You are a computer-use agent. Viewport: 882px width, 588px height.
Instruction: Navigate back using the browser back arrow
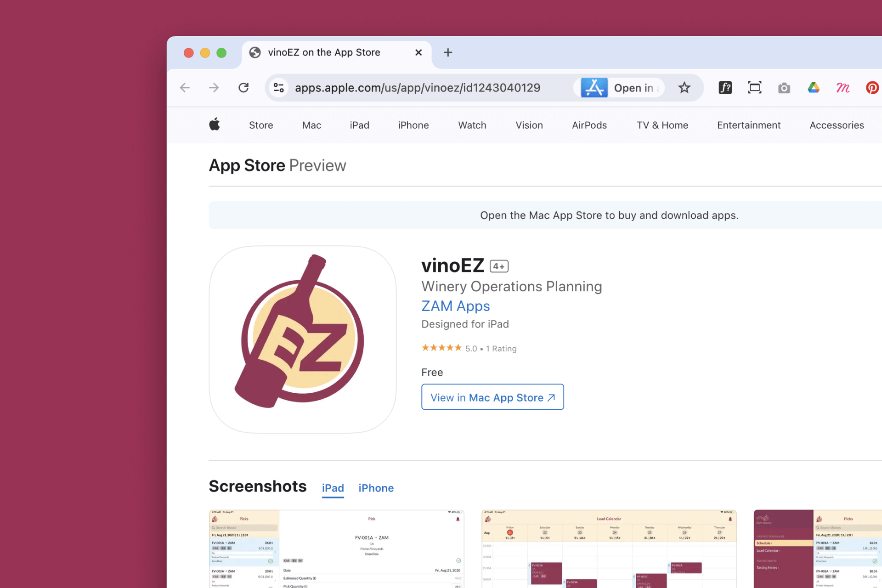185,87
